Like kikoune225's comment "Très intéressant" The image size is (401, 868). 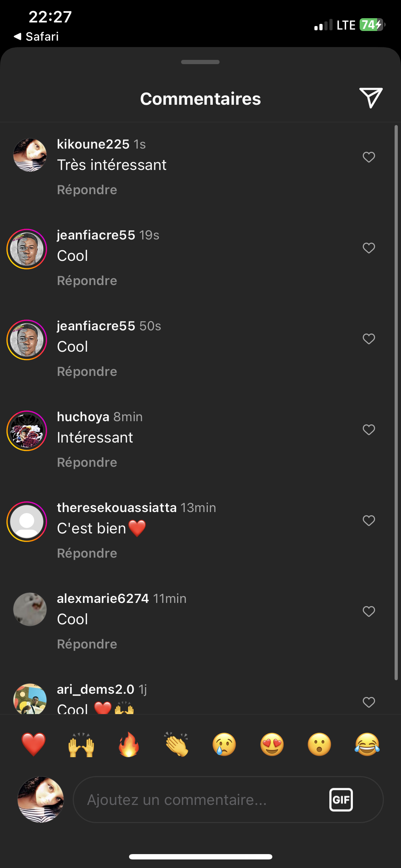369,157
